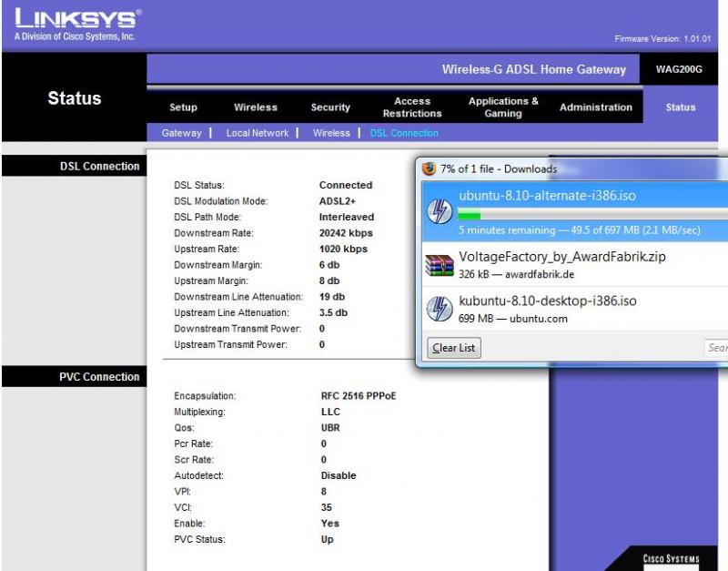Switch to the Security tab
This screenshot has width=728, height=571.
330,107
